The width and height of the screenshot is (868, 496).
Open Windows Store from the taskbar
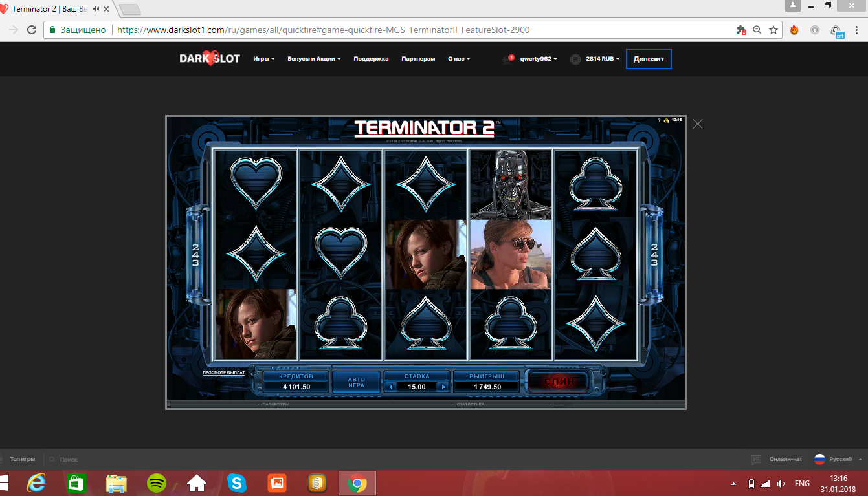[76, 483]
